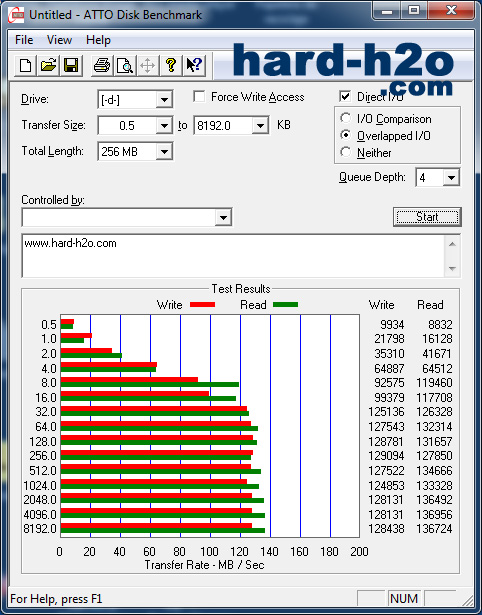Click read value 136956 in results
Viewport: 482px width, 615px height.
tap(434, 514)
